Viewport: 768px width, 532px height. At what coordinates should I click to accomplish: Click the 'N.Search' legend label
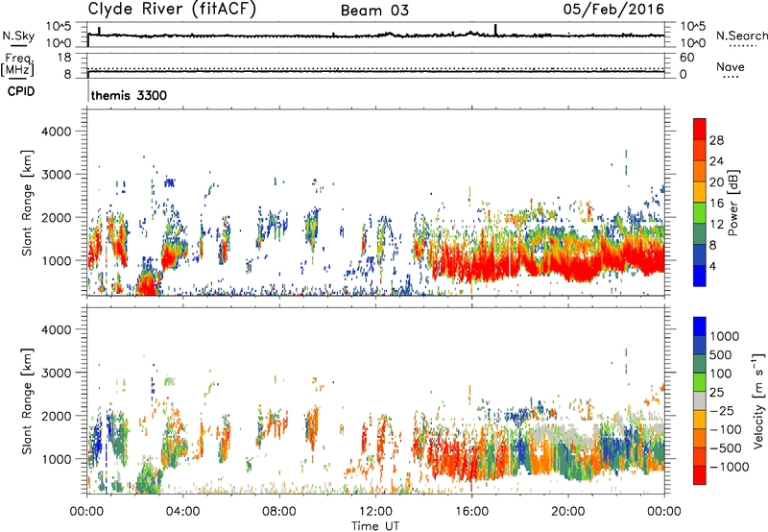coord(741,36)
